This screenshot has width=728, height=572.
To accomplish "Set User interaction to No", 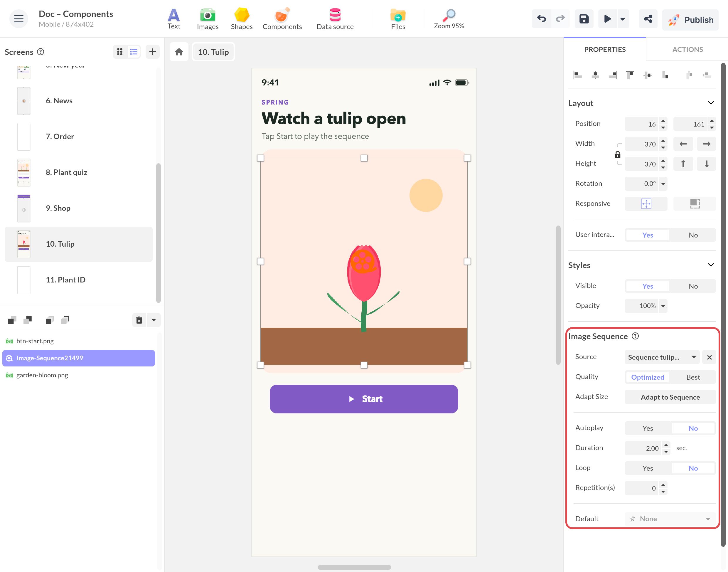I will tap(693, 235).
